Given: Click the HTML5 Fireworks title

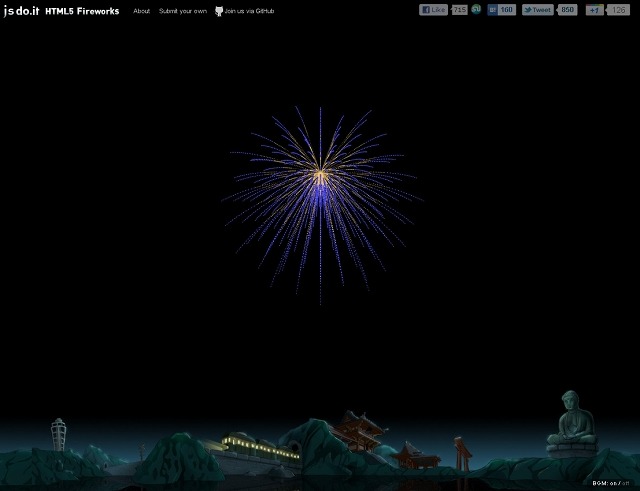Looking at the screenshot, I should click(82, 11).
